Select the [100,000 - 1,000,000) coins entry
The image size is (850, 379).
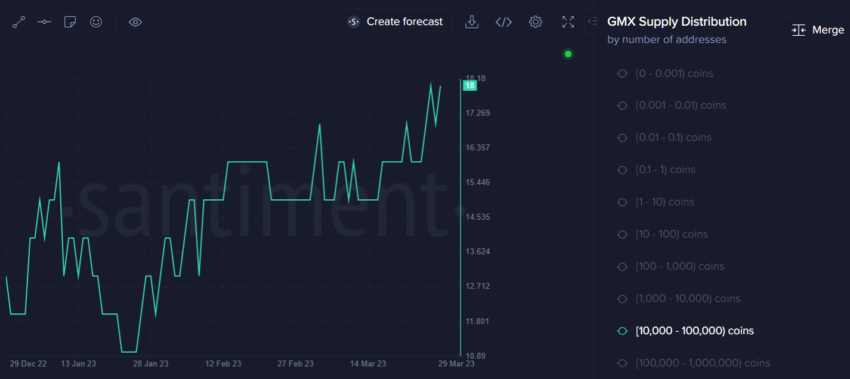[693, 363]
